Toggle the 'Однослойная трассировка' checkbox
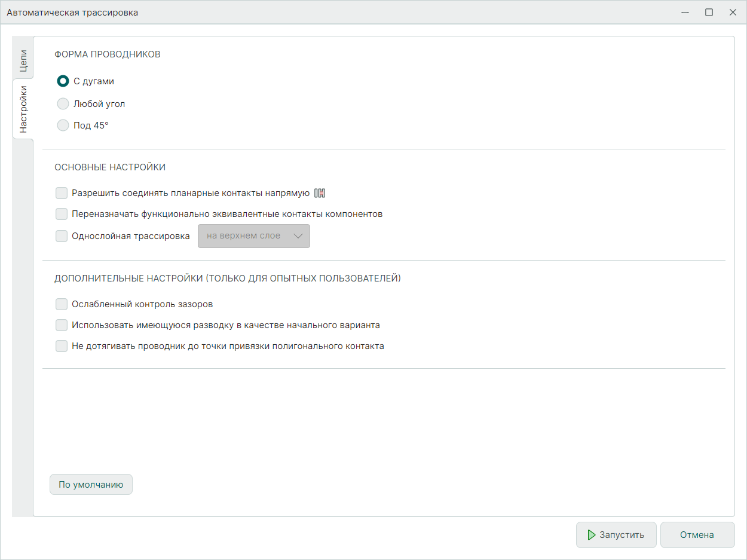747x560 pixels. [x=62, y=236]
